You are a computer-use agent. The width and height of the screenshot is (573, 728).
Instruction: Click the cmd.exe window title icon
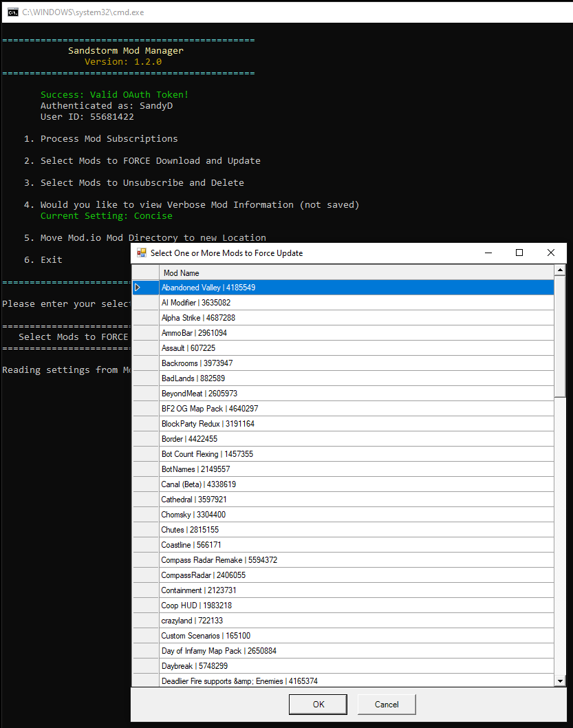(12, 12)
